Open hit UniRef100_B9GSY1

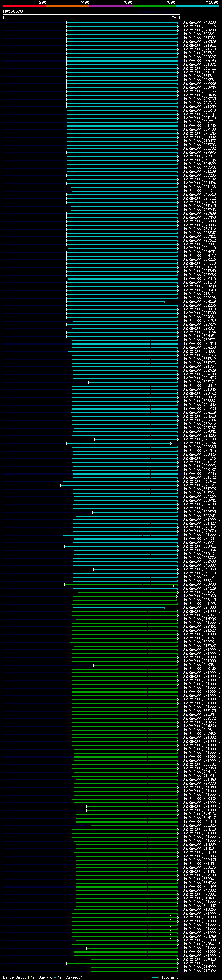pyautogui.click(x=199, y=34)
